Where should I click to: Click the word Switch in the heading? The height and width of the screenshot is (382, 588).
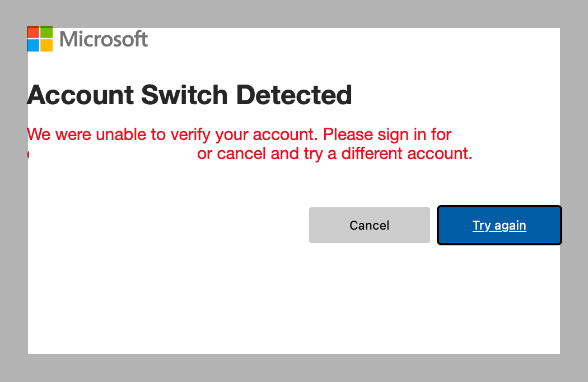point(184,95)
